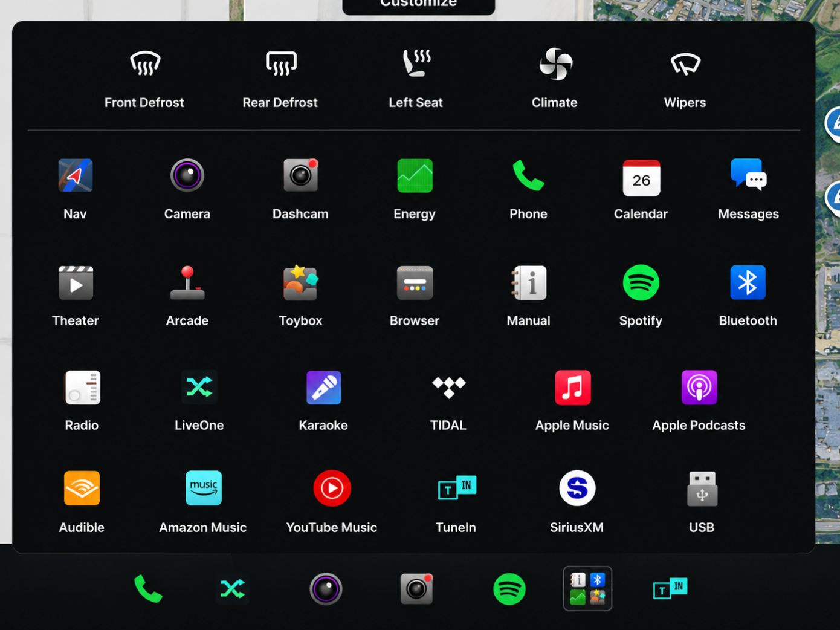Open the Energy app
The height and width of the screenshot is (630, 840).
point(415,189)
